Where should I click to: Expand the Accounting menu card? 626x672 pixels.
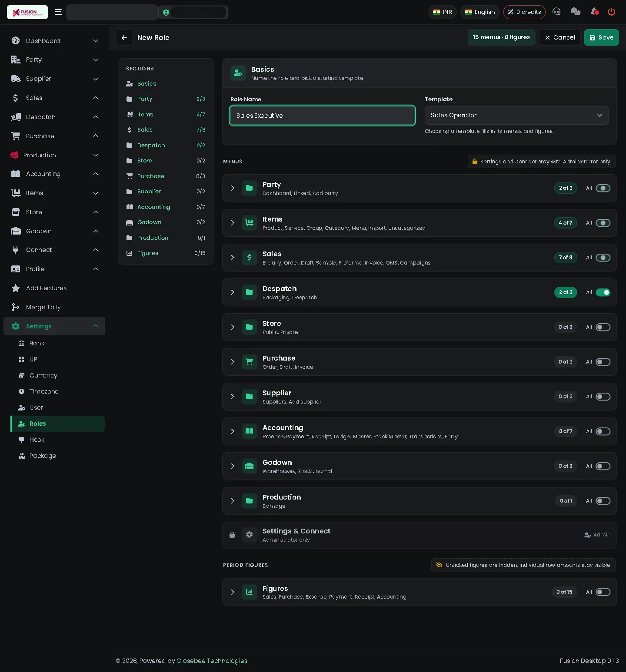click(233, 431)
